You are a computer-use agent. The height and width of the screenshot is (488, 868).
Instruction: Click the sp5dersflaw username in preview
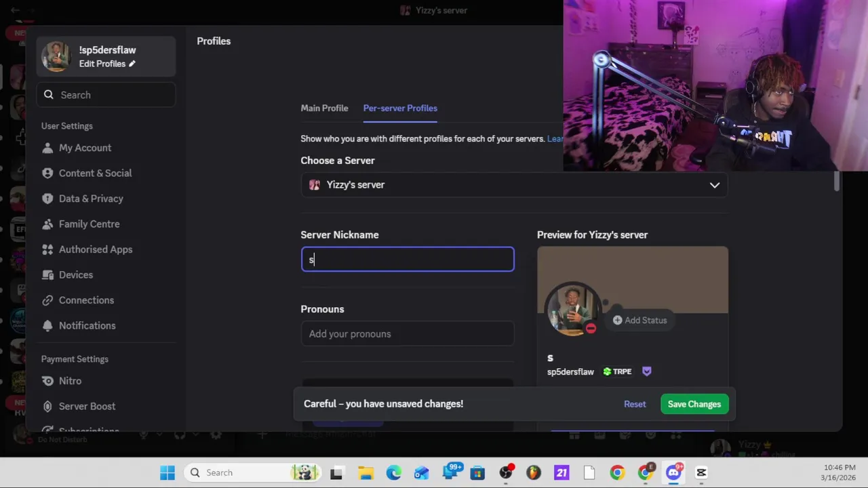pos(570,371)
